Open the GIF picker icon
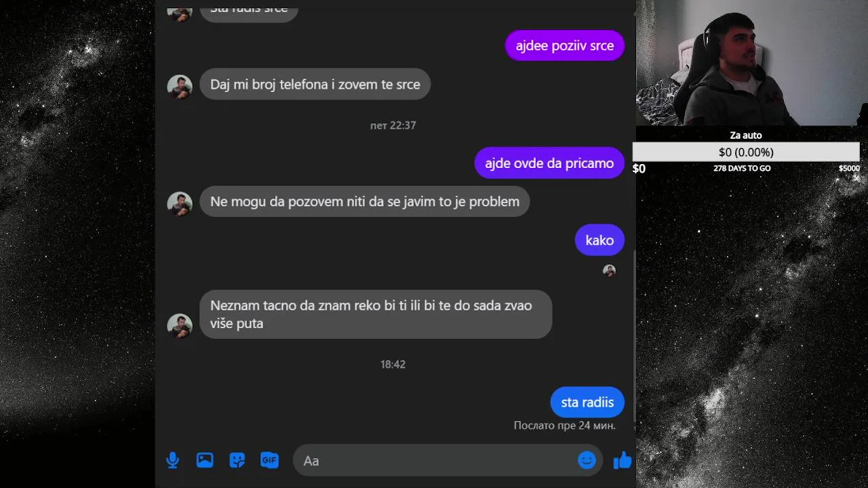868x488 pixels. (269, 460)
